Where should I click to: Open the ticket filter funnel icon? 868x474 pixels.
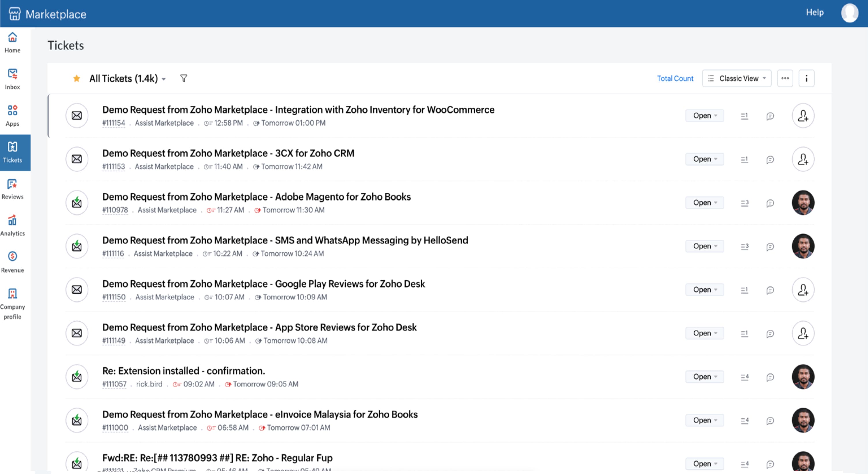tap(184, 78)
